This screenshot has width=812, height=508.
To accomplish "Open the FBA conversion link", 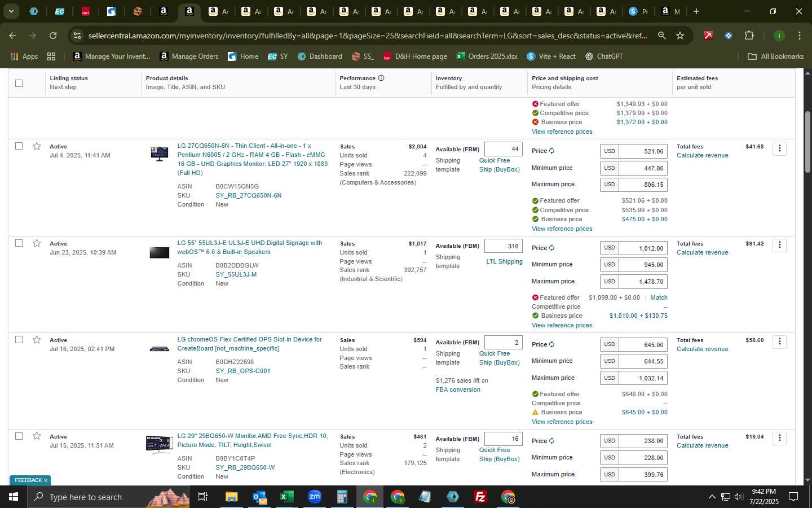I will point(458,389).
